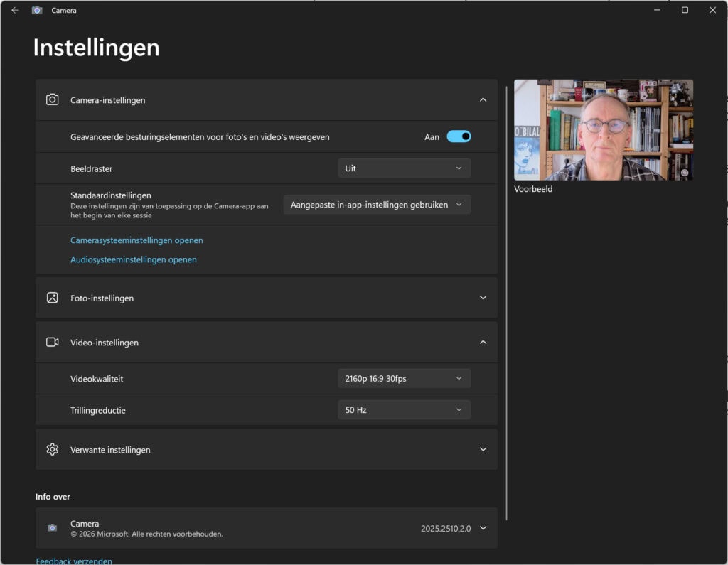728x565 pixels.
Task: Click the Voorbeeld camera preview thumbnail
Action: 603,129
